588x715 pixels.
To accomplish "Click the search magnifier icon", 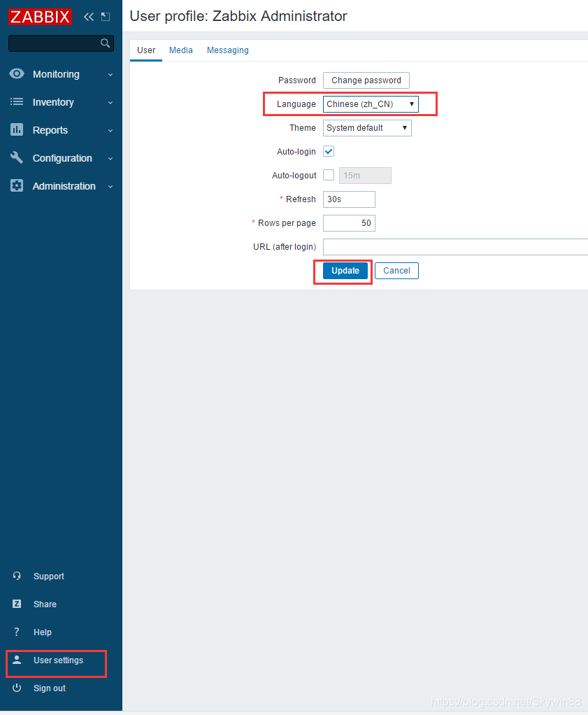I will click(105, 43).
